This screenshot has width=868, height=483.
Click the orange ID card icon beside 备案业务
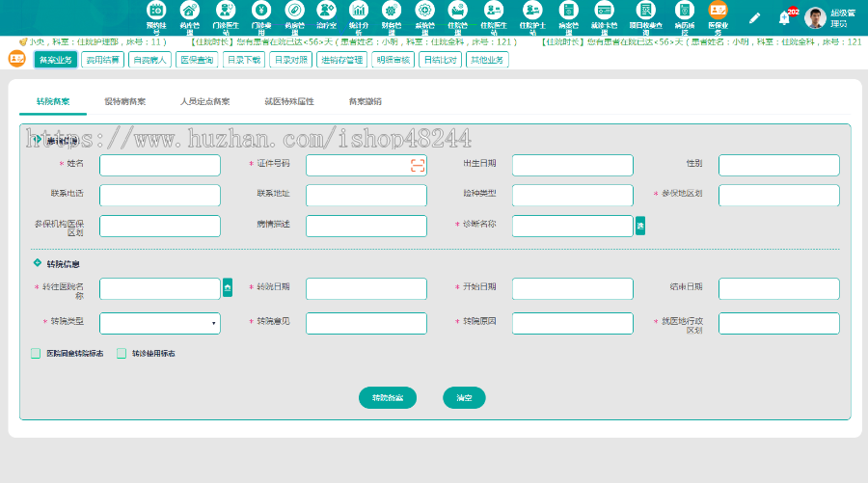pyautogui.click(x=16, y=59)
